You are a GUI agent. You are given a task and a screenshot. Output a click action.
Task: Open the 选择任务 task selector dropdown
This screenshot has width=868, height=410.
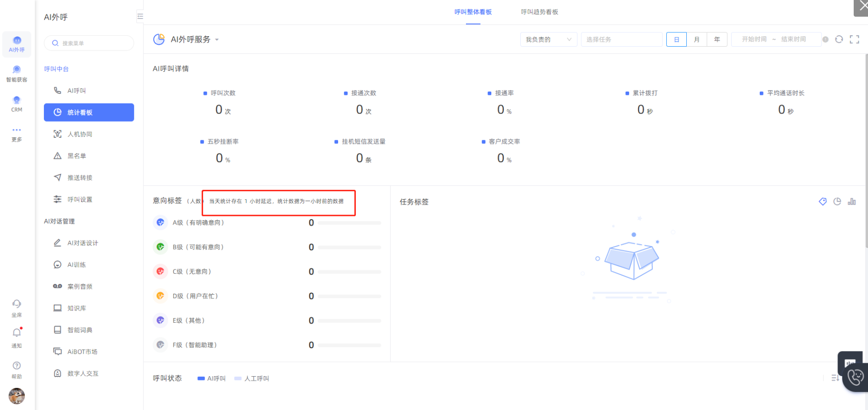point(621,40)
